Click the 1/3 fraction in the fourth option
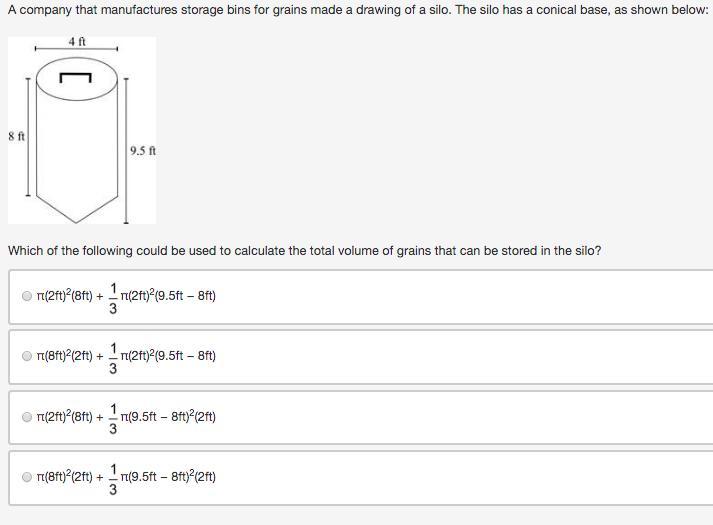Viewport: 713px width, 525px height. point(113,479)
